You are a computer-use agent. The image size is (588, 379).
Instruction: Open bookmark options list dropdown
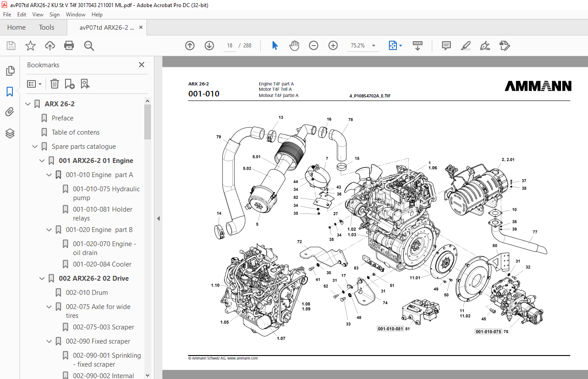tap(34, 84)
